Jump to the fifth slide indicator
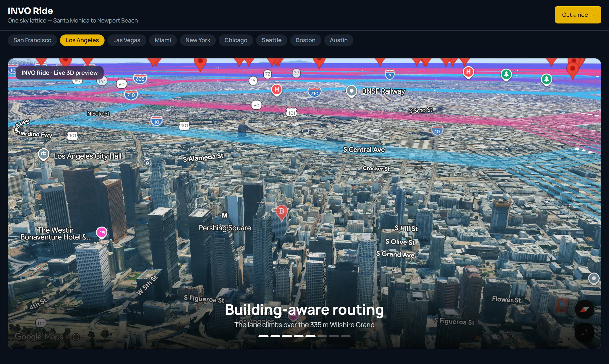This screenshot has height=364, width=609. pos(310,336)
